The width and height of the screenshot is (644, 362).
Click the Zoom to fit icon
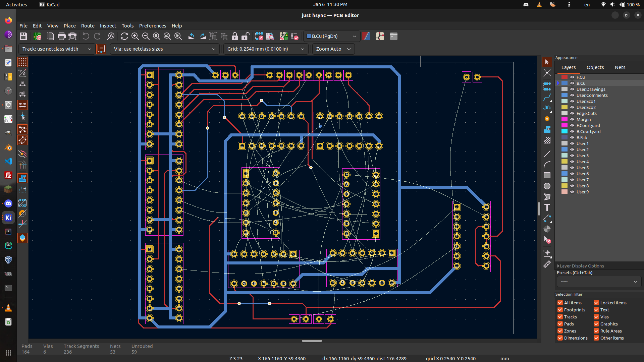click(x=157, y=36)
